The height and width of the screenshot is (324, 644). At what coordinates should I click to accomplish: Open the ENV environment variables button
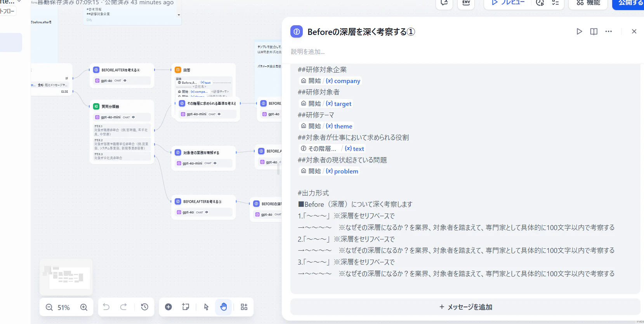[466, 3]
